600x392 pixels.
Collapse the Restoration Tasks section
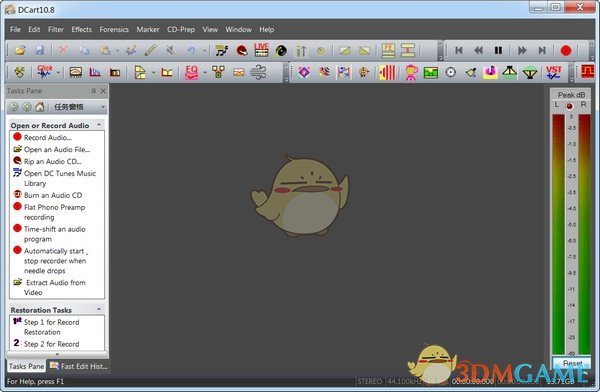coord(99,309)
